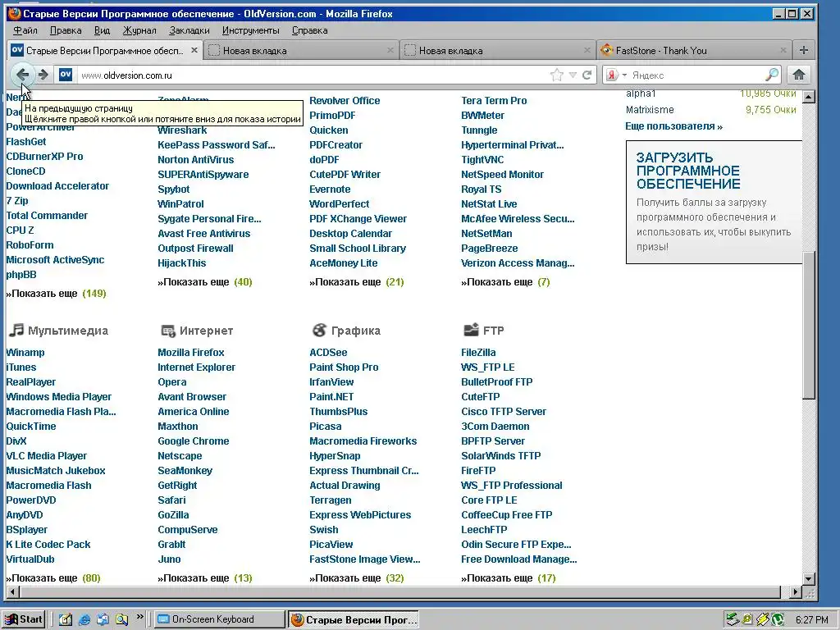Click vertical scrollbar down arrow
The height and width of the screenshot is (630, 840).
pyautogui.click(x=809, y=578)
